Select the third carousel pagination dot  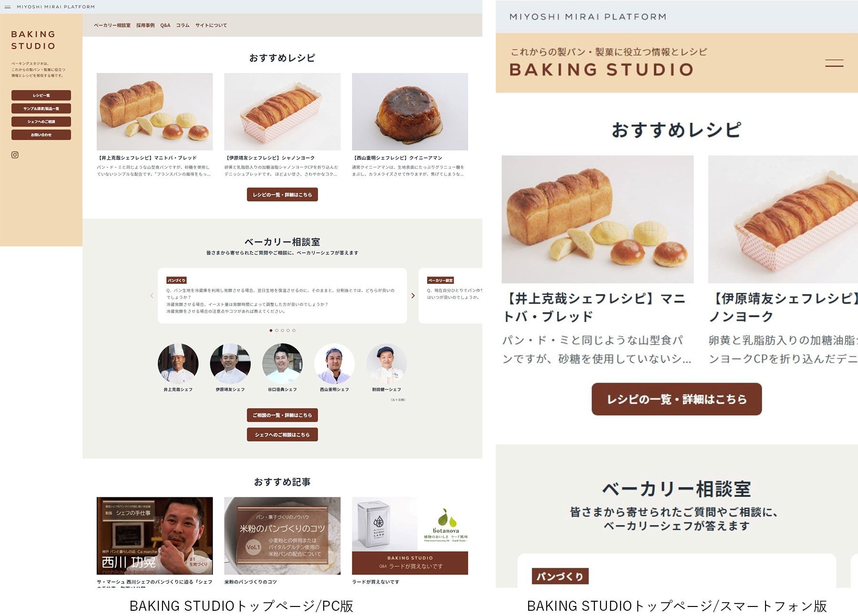282,330
